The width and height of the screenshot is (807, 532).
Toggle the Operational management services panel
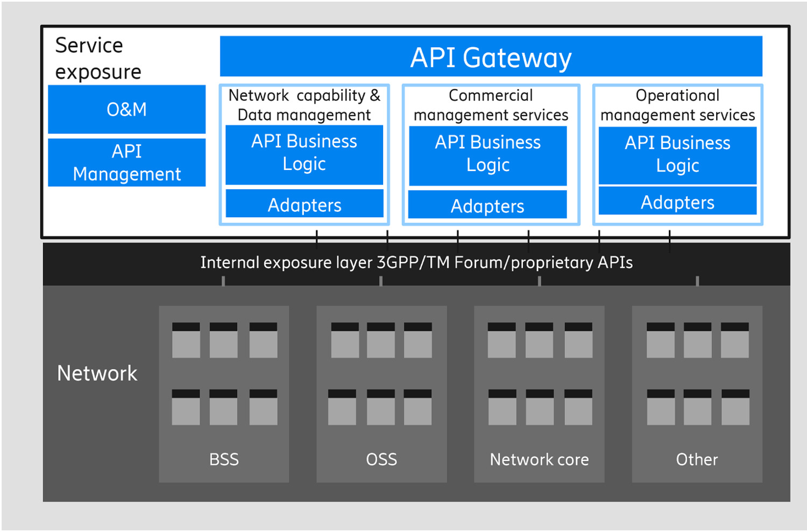pyautogui.click(x=677, y=105)
